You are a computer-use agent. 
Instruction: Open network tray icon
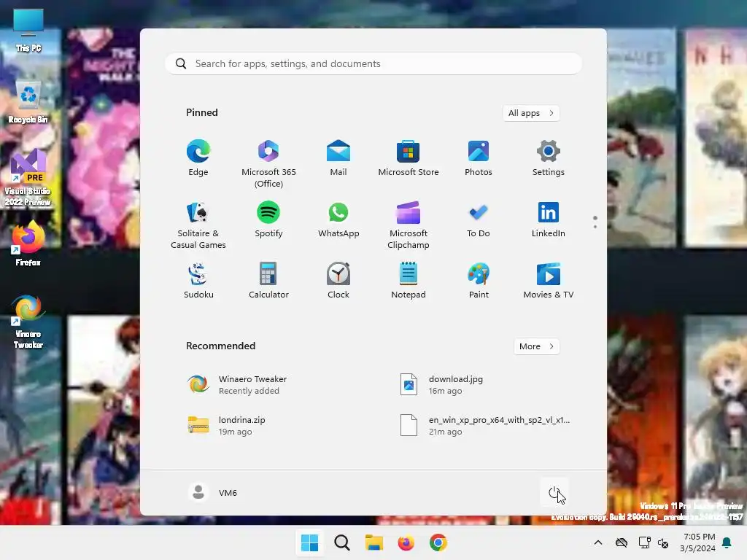[645, 542]
